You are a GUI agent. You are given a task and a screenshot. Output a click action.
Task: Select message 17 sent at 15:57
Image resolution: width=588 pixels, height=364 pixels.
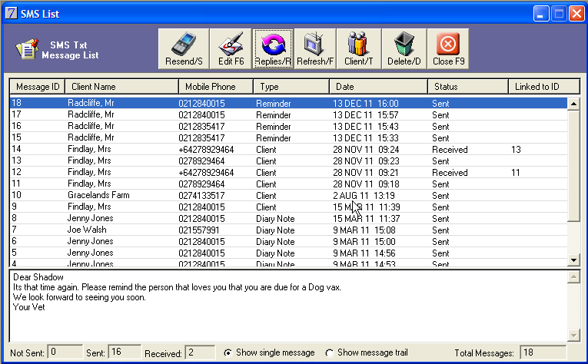(288, 114)
